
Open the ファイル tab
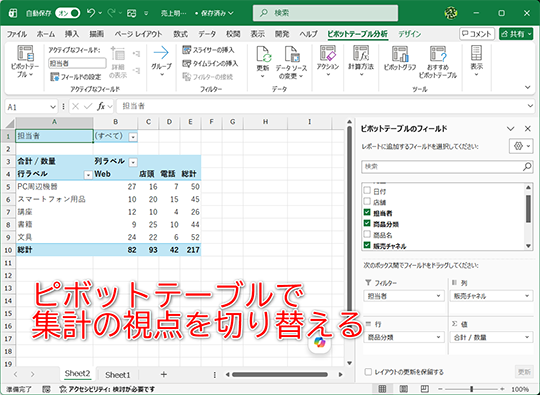pos(17,34)
